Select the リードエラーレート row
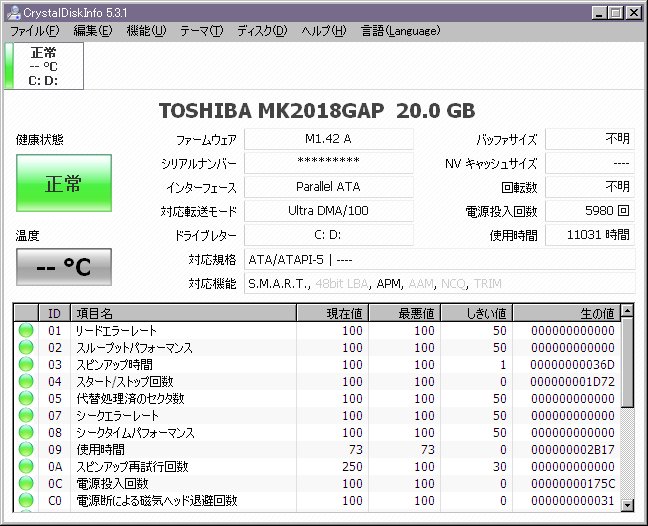Screen dimensions: 648x526 point(317,331)
